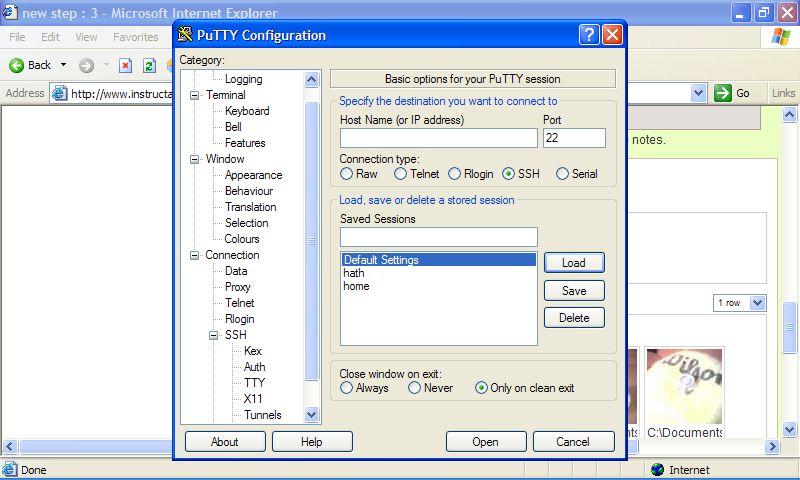Image resolution: width=800 pixels, height=480 pixels.
Task: Open the Edit menu in Internet Explorer
Action: (51, 37)
